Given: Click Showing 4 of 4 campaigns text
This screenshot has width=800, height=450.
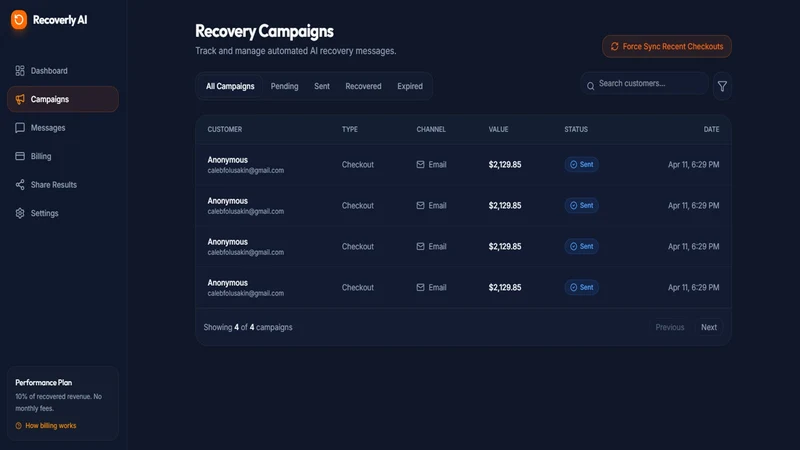Looking at the screenshot, I should (248, 327).
